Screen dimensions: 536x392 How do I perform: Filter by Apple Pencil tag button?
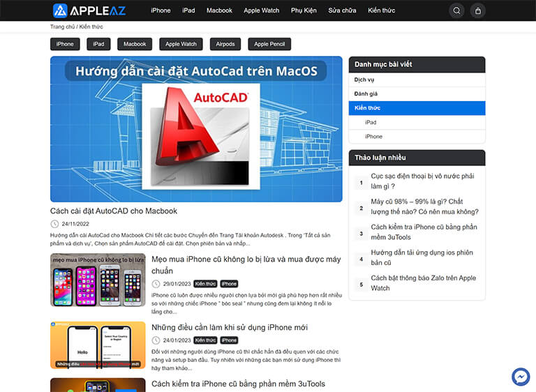[x=269, y=44]
